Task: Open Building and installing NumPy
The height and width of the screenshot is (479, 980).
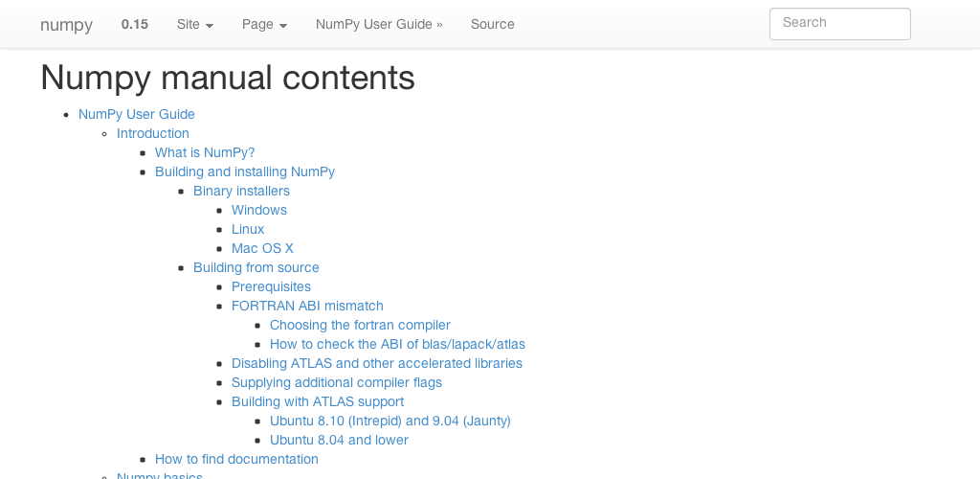Action: point(245,171)
